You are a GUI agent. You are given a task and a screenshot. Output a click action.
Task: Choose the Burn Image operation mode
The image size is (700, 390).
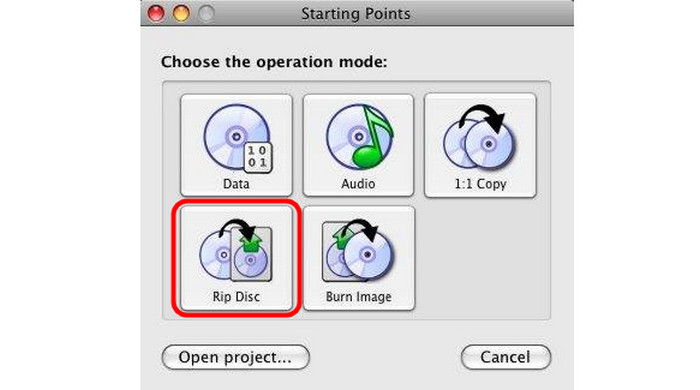point(359,258)
